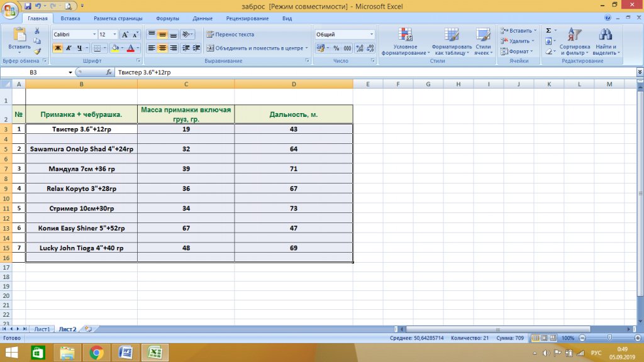Open the Вставка ribbon tab

click(x=70, y=18)
